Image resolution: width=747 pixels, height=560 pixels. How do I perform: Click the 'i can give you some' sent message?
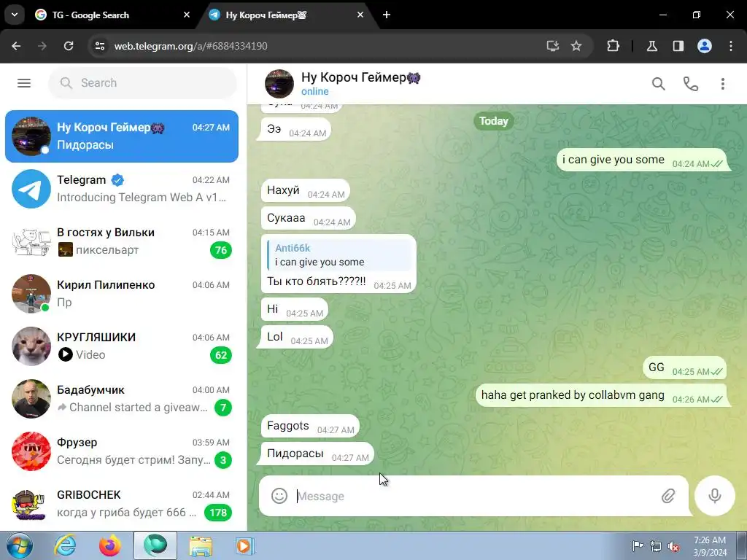(642, 160)
